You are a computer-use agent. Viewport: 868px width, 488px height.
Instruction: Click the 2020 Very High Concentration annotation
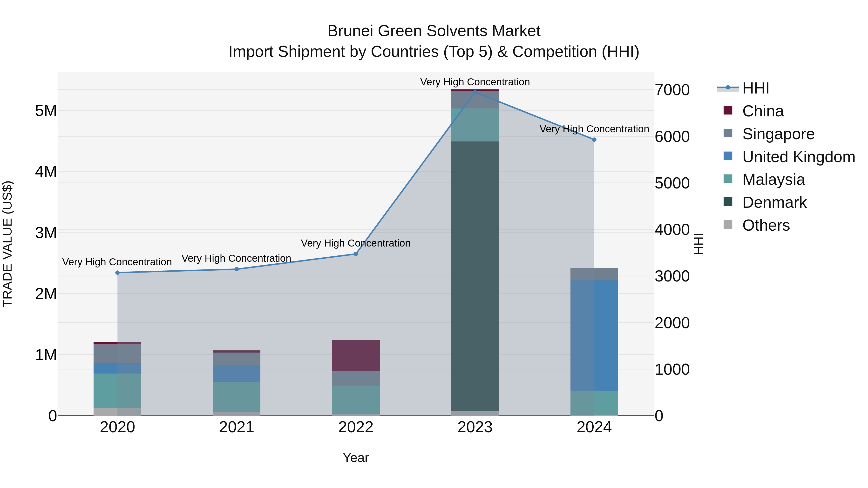[117, 262]
